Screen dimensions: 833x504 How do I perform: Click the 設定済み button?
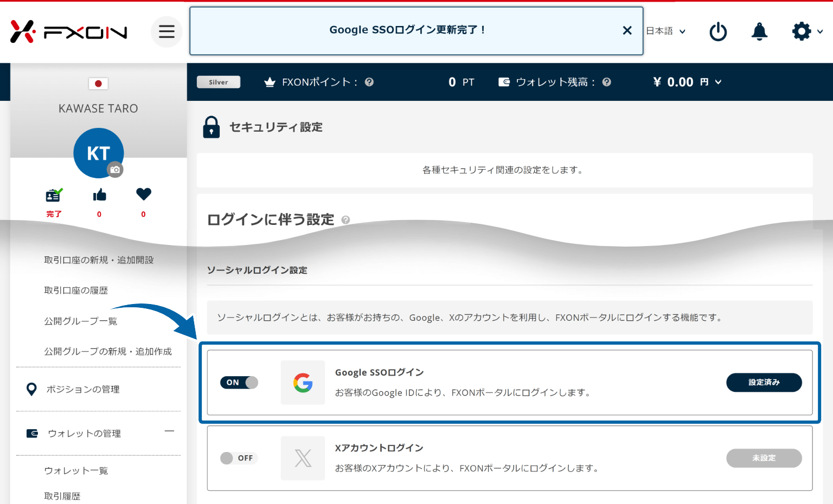point(764,383)
